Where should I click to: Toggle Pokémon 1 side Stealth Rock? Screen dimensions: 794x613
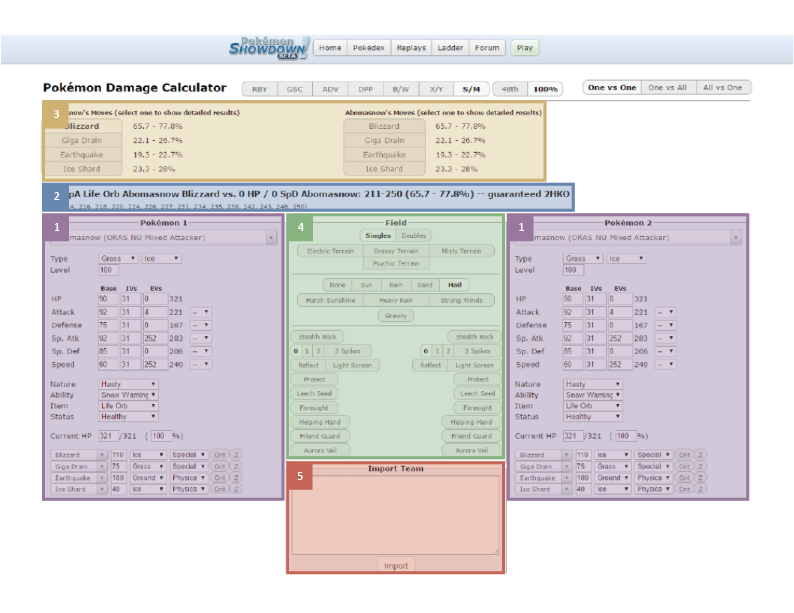(x=317, y=337)
